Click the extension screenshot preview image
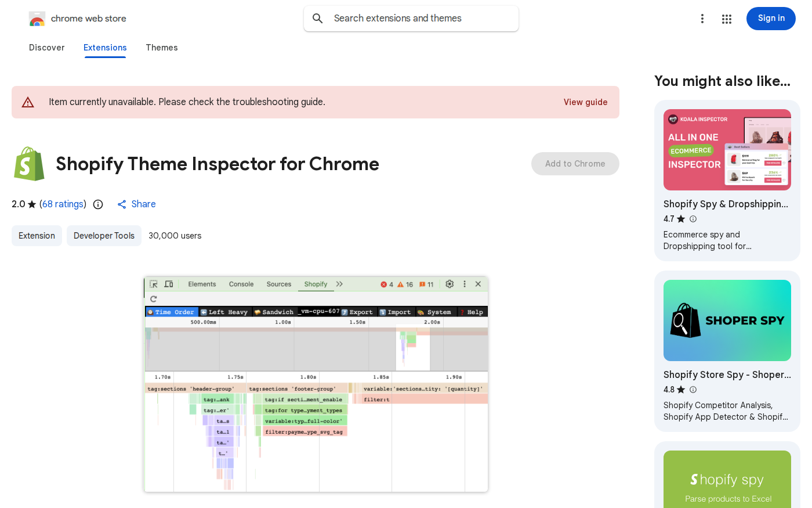Viewport: 812px width, 508px height. [x=316, y=384]
